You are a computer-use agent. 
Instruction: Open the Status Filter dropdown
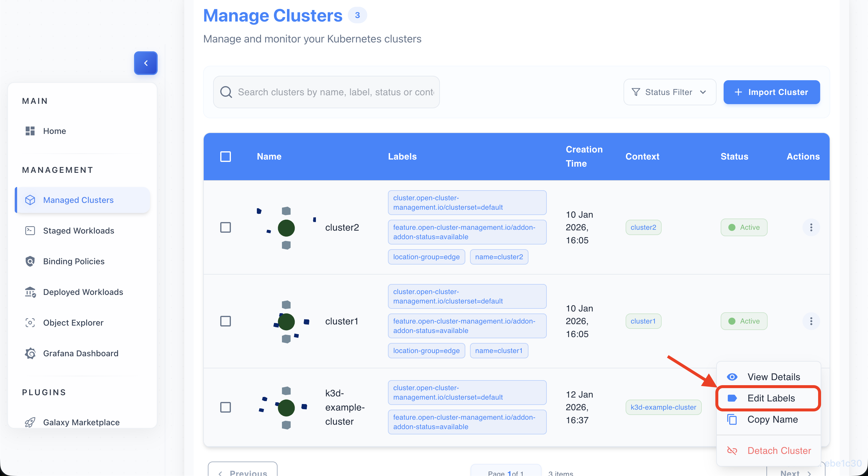click(669, 92)
